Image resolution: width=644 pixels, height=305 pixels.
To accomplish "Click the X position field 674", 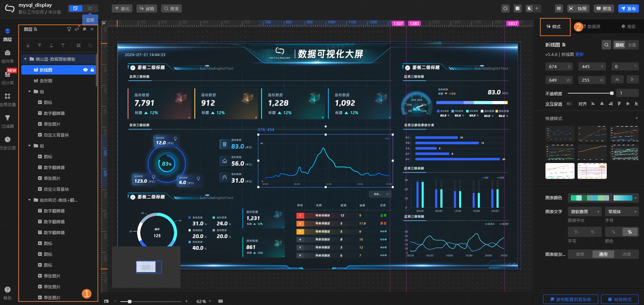I will pos(559,67).
